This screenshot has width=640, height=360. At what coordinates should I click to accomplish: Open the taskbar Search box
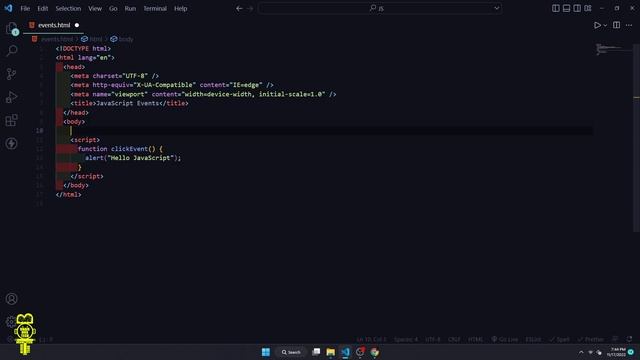(291, 352)
